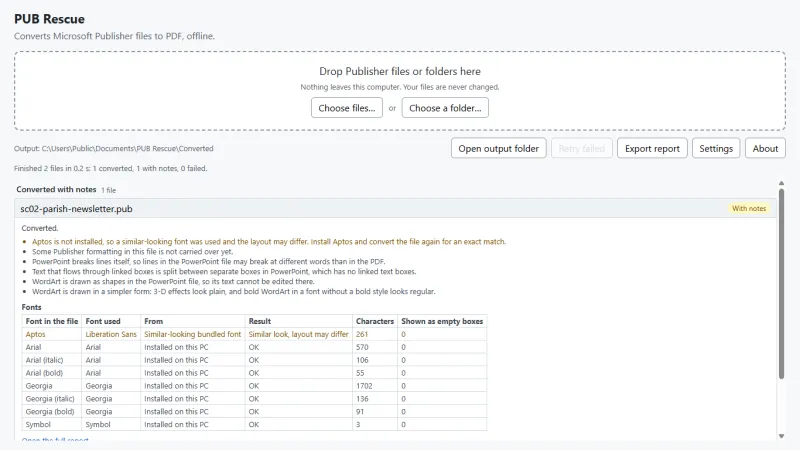Select the Georgia (italic) cell
This screenshot has width=800, height=450.
pyautogui.click(x=50, y=398)
